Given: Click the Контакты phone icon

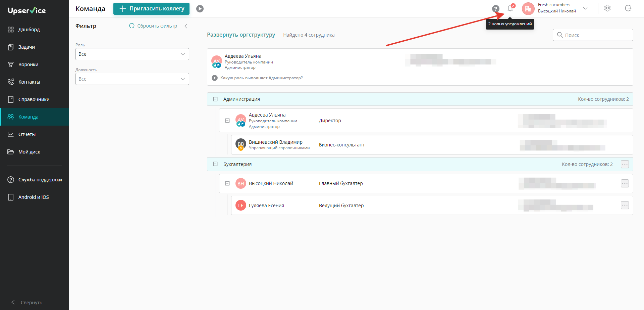Looking at the screenshot, I should (11, 82).
